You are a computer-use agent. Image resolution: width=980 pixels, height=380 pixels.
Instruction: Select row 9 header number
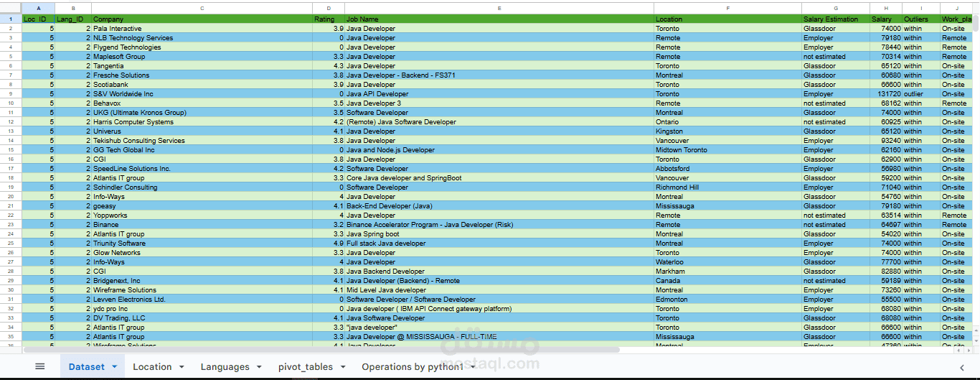click(11, 93)
